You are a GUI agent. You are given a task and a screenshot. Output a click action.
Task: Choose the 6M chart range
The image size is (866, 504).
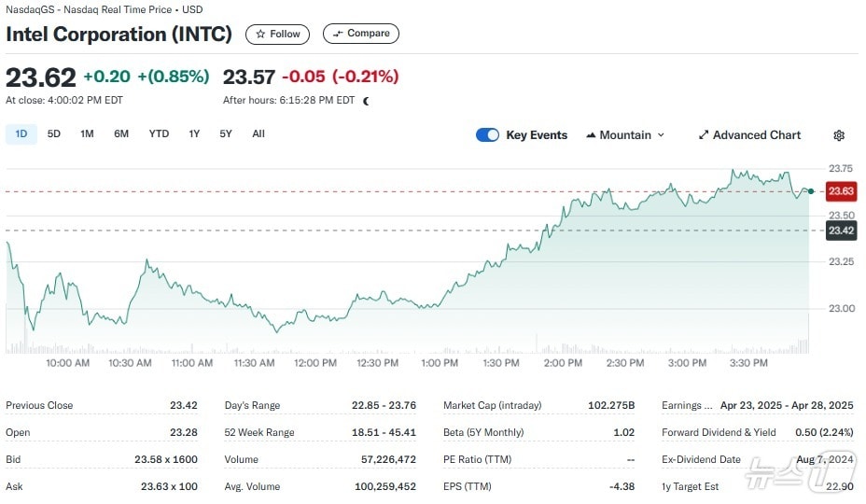121,134
